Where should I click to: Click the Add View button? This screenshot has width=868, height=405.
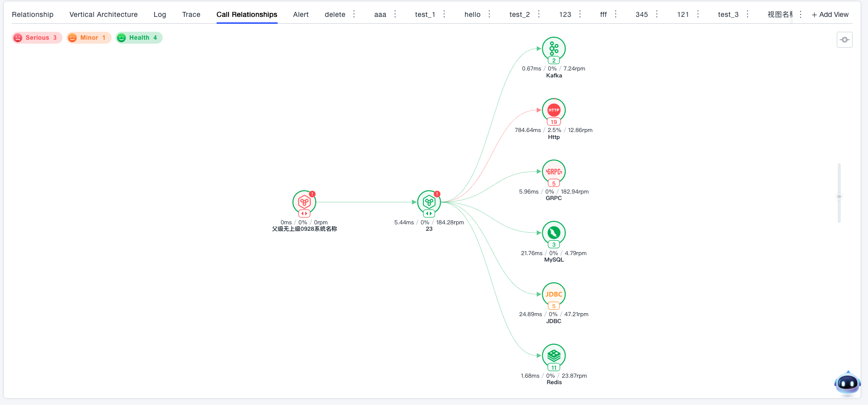pyautogui.click(x=830, y=14)
